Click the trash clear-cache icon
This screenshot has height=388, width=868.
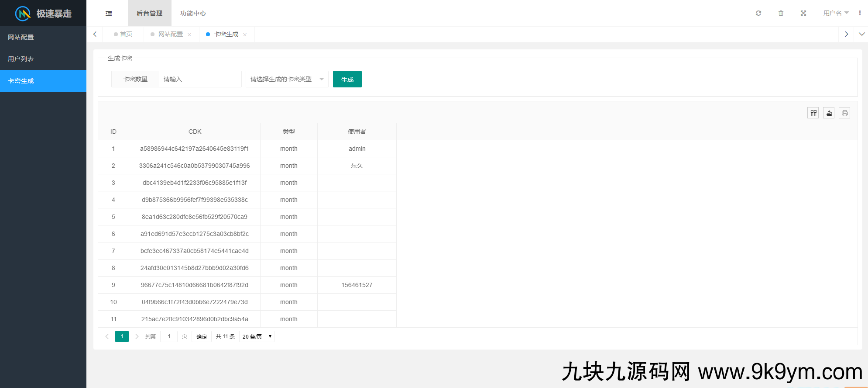click(x=781, y=13)
